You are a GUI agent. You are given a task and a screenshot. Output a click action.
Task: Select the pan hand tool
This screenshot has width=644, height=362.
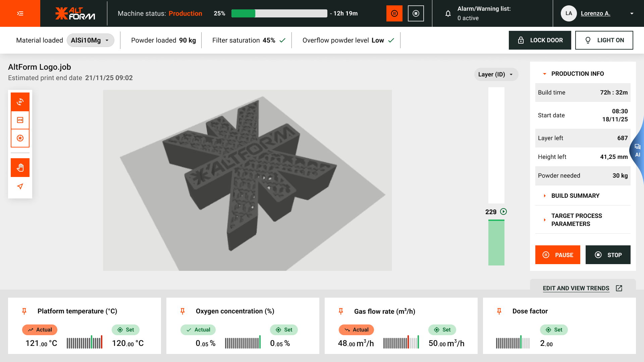20,168
